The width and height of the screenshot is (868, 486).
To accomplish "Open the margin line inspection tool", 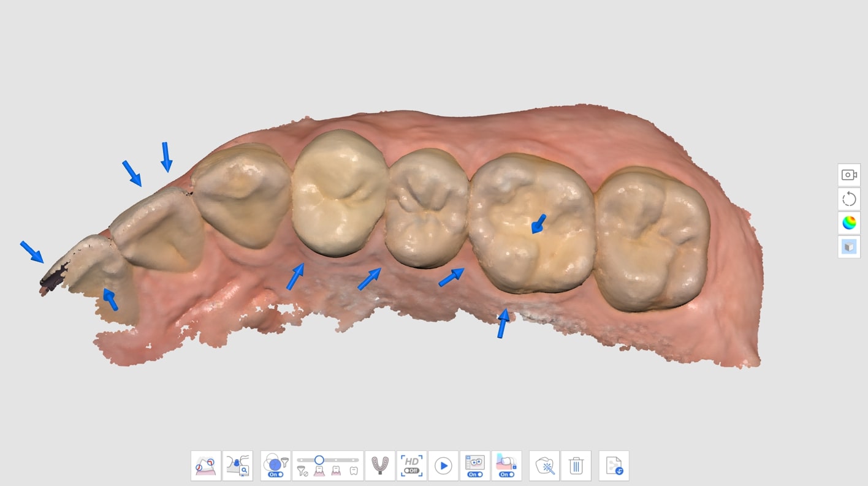I will pos(238,466).
